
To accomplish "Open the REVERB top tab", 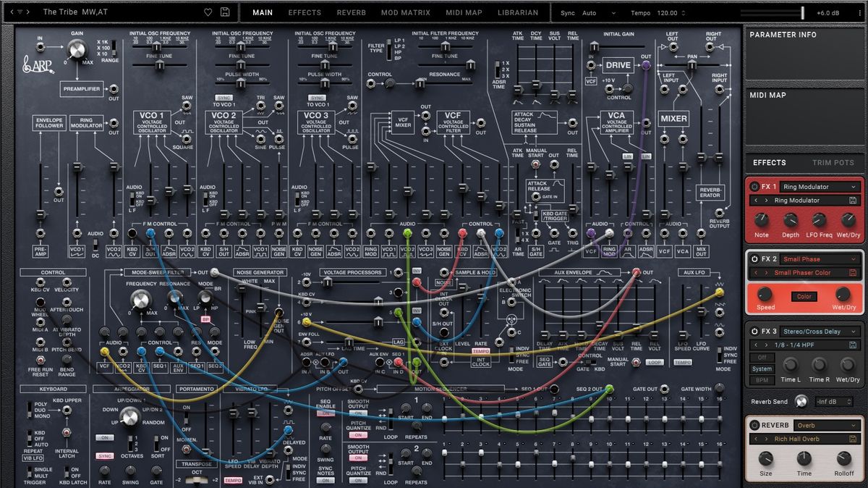I will (x=352, y=13).
